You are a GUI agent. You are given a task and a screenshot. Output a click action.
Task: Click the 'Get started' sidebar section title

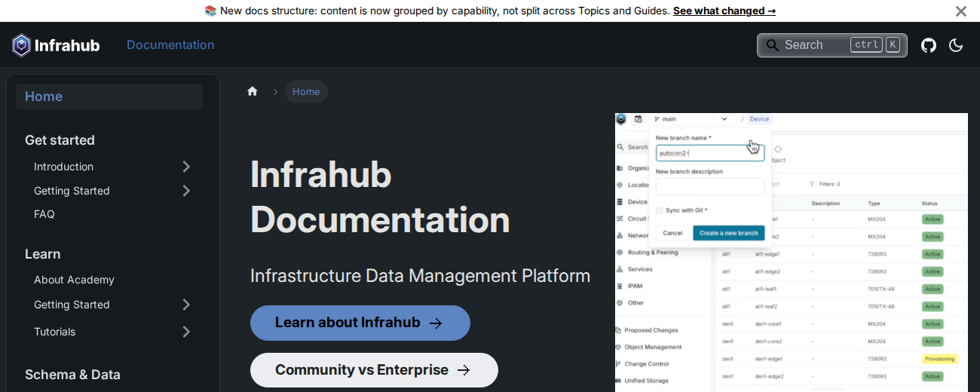coord(60,140)
